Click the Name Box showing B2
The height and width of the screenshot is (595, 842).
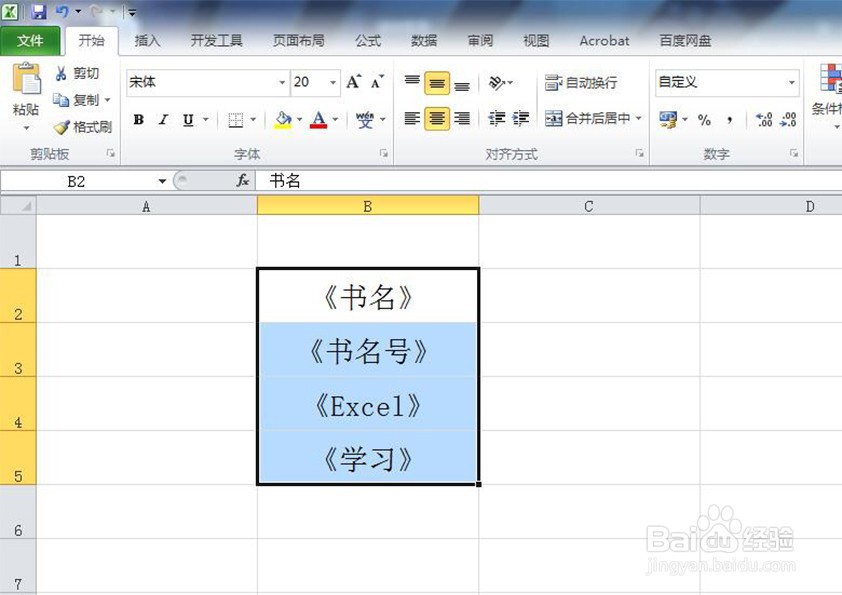[77, 182]
